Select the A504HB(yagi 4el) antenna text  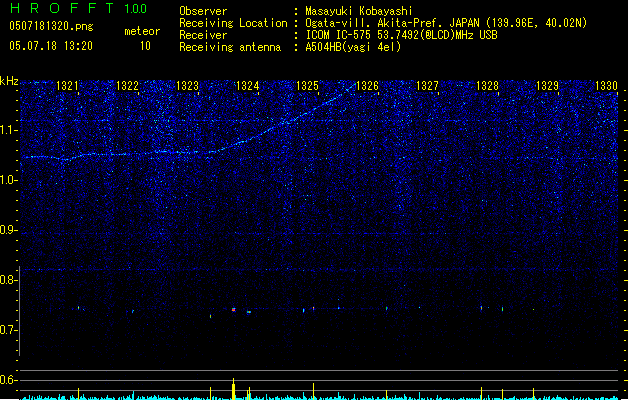[x=353, y=47]
